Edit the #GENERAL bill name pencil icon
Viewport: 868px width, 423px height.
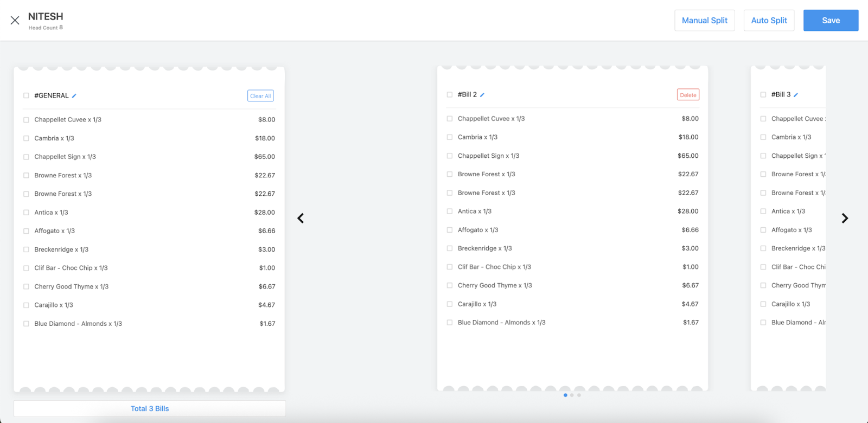tap(74, 96)
